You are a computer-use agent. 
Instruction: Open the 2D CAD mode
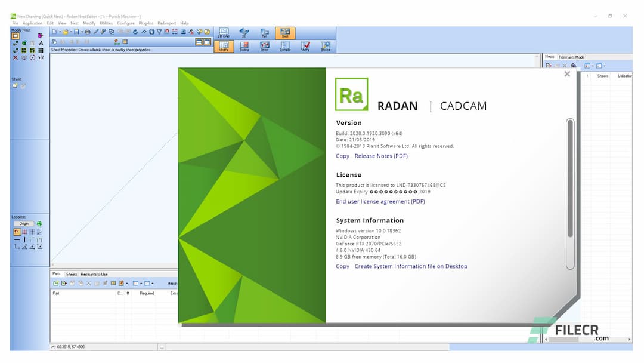click(x=224, y=32)
